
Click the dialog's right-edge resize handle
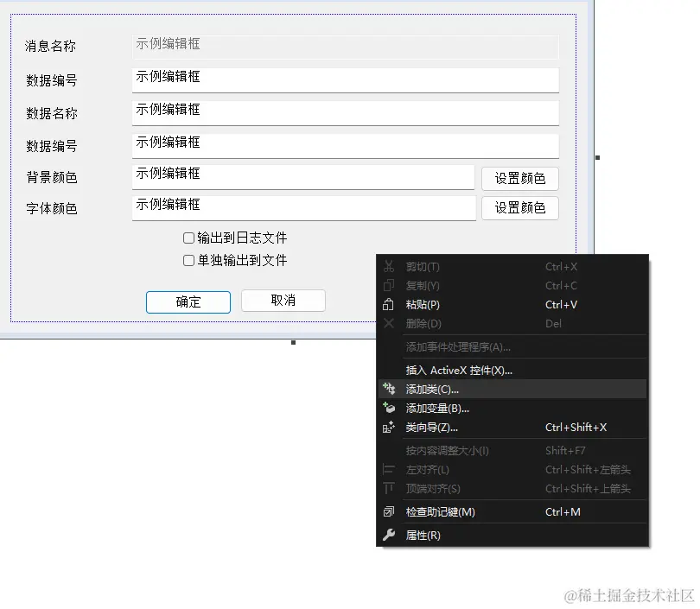tap(598, 157)
